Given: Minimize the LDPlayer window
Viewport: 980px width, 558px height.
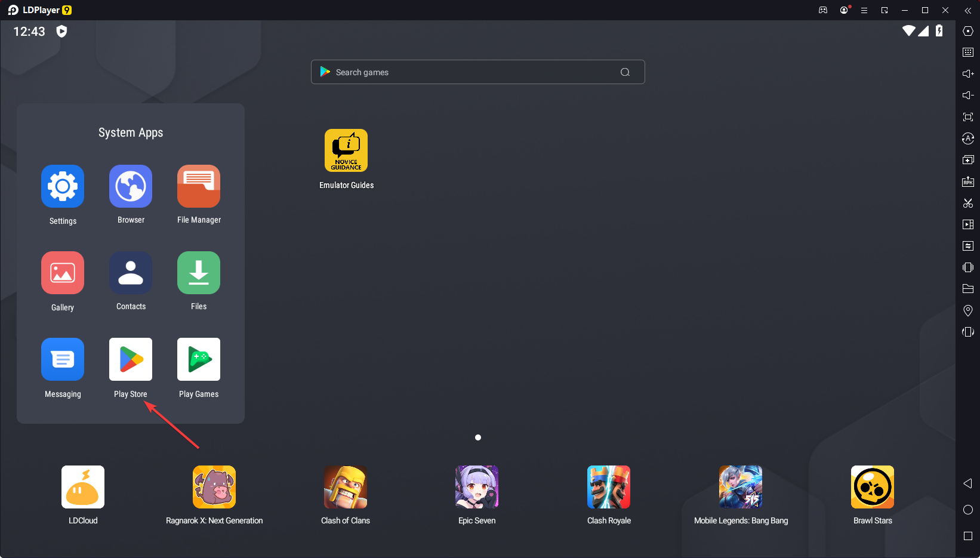Looking at the screenshot, I should pos(905,10).
